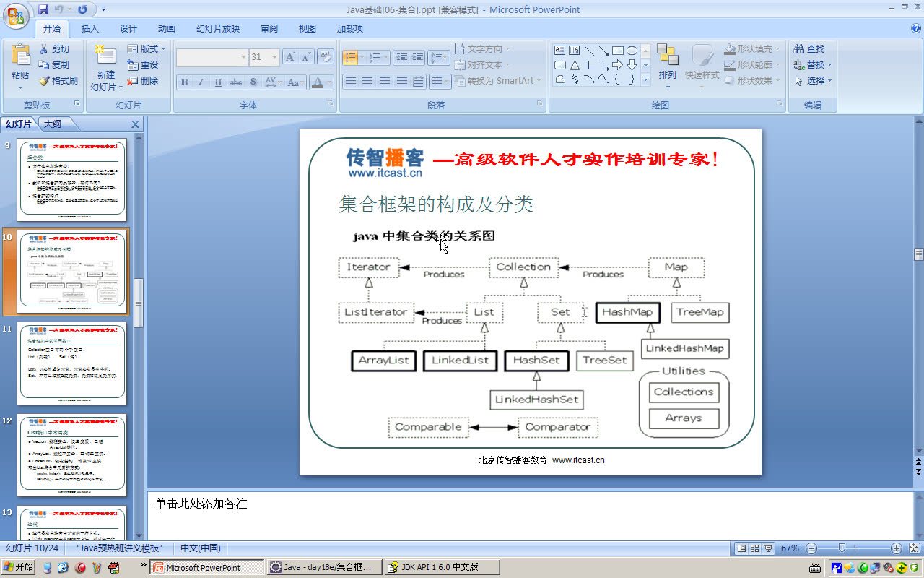Switch to the 动画 ribbon tab
The width and height of the screenshot is (924, 578).
click(x=167, y=29)
